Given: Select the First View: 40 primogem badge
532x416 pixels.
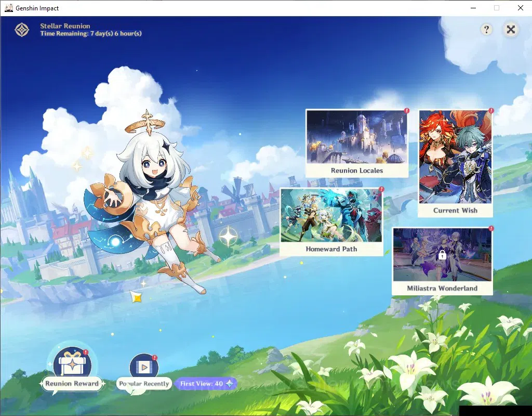Looking at the screenshot, I should tap(206, 384).
